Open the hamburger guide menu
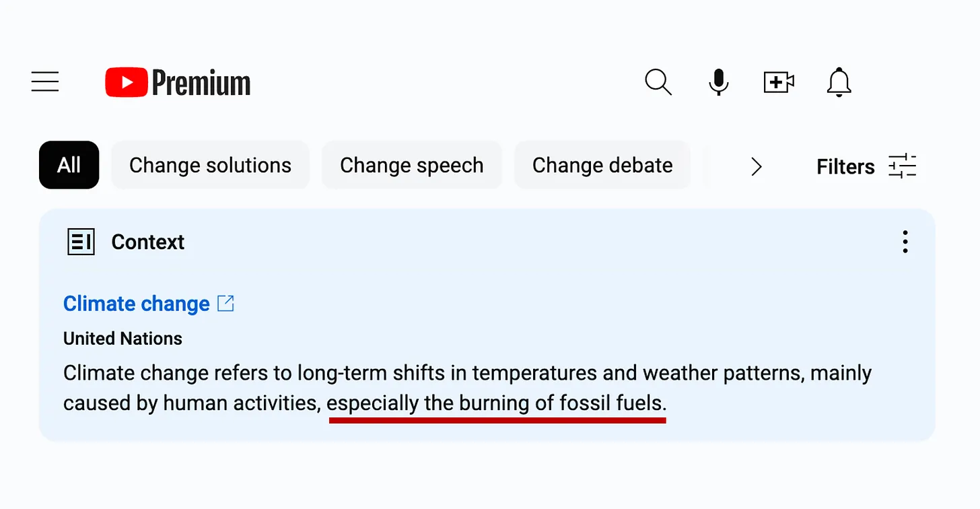Image resolution: width=980 pixels, height=509 pixels. [45, 82]
